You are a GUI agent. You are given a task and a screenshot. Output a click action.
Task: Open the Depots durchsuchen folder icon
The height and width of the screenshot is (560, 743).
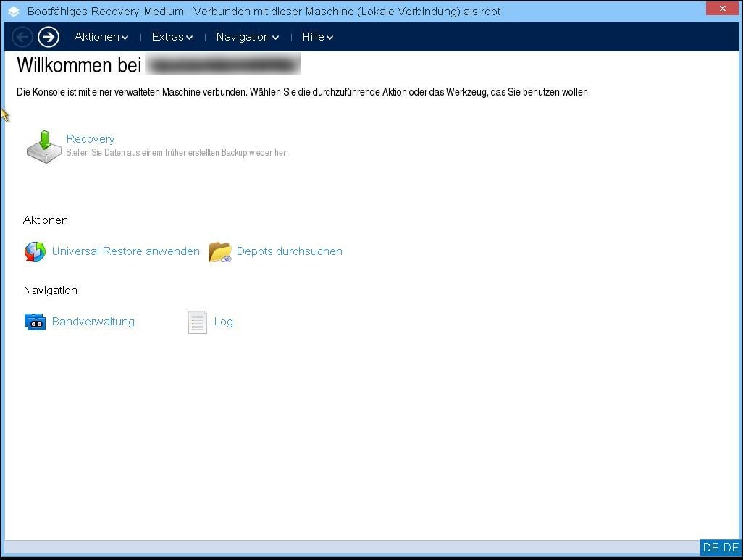point(219,251)
